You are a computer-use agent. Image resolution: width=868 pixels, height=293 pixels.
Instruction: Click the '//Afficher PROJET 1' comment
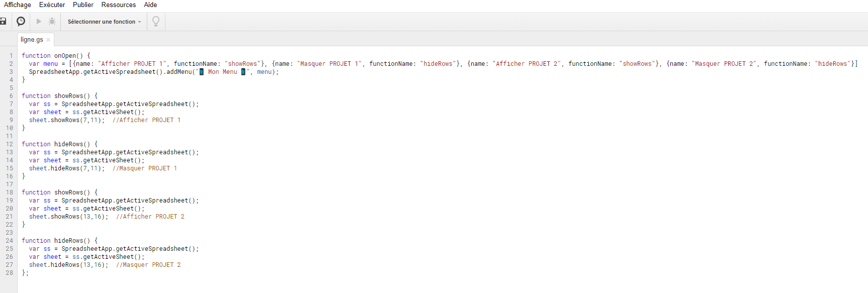coord(146,120)
